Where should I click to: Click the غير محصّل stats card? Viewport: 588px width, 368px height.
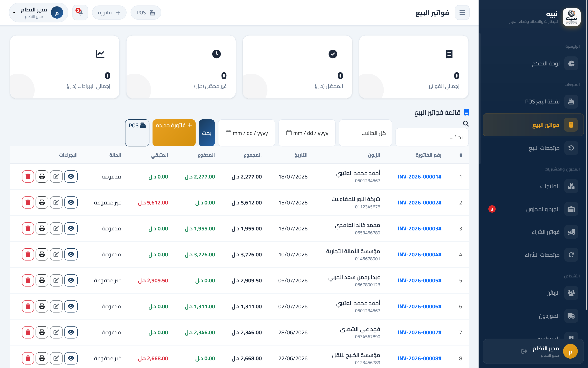coord(181,67)
